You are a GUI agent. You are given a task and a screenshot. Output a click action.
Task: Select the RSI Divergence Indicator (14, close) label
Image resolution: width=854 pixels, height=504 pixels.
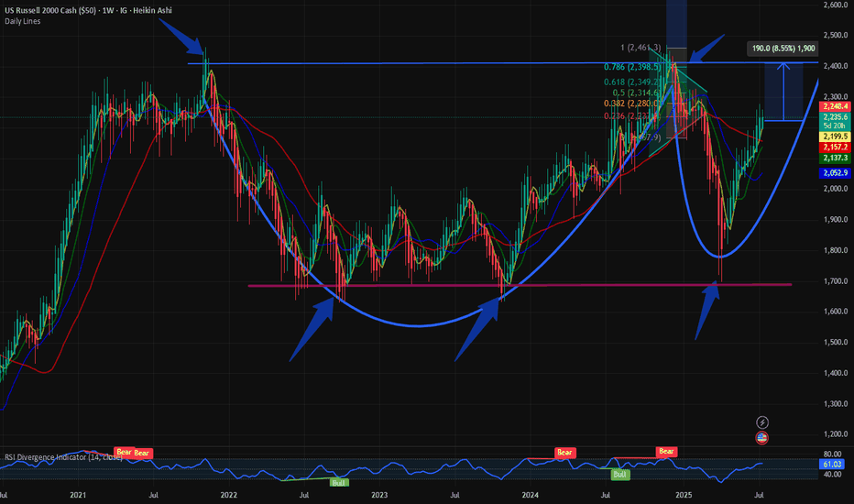coord(63,457)
